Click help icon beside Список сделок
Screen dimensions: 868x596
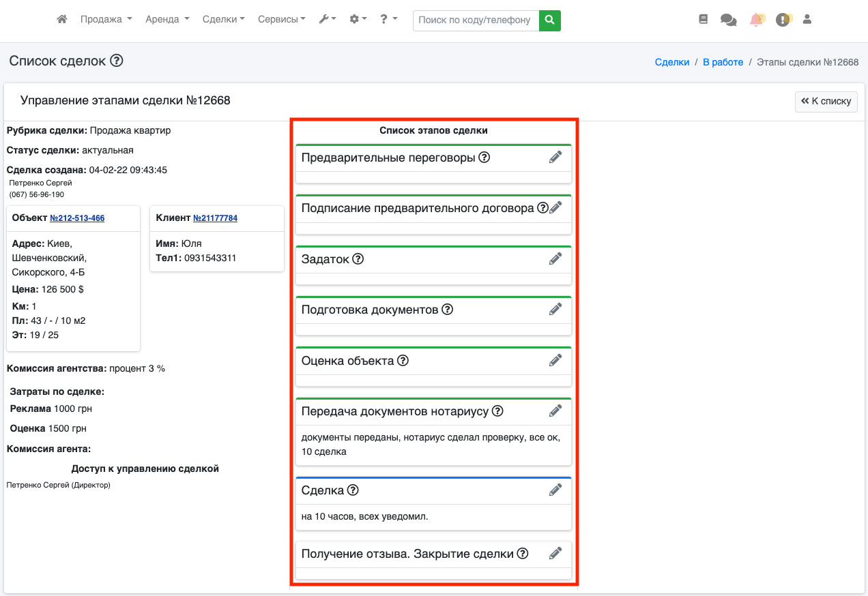117,61
